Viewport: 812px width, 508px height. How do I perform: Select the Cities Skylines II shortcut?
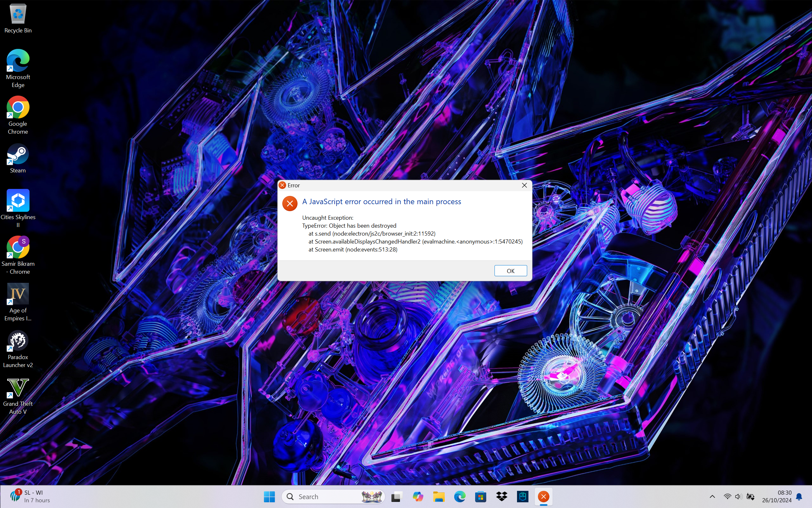pos(18,208)
